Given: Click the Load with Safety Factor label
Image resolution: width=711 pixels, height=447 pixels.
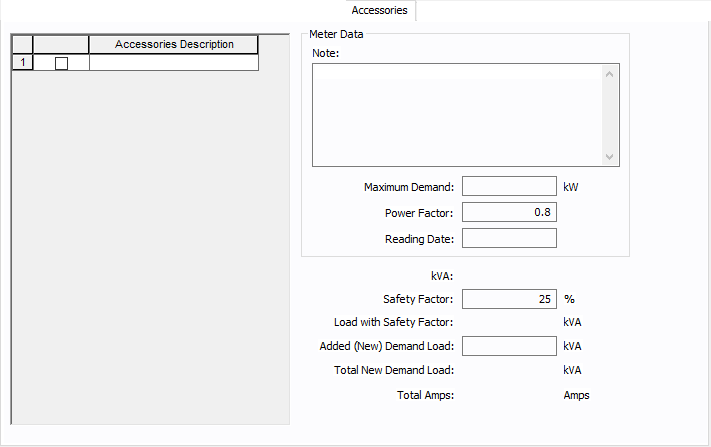Looking at the screenshot, I should coord(394,322).
